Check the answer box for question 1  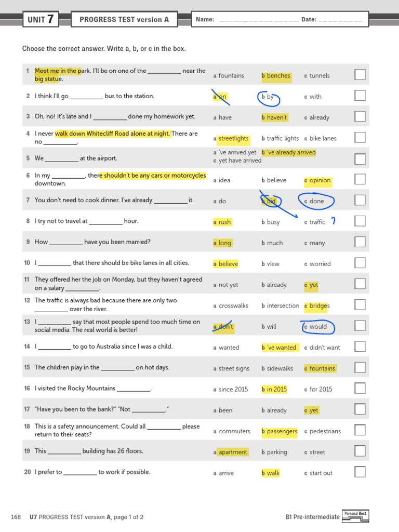point(360,75)
